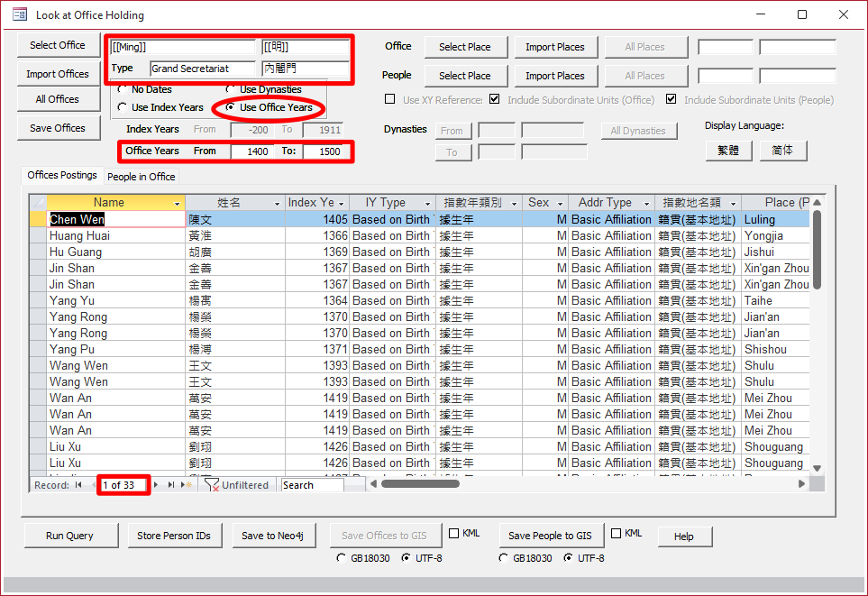Expand the Sex column dropdown arrow
The height and width of the screenshot is (596, 868).
tap(560, 203)
